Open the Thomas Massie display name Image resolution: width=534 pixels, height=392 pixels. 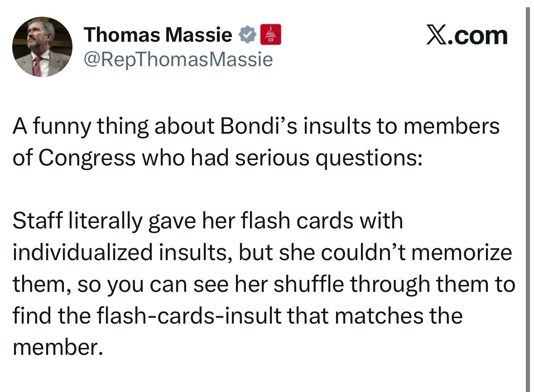pos(158,35)
